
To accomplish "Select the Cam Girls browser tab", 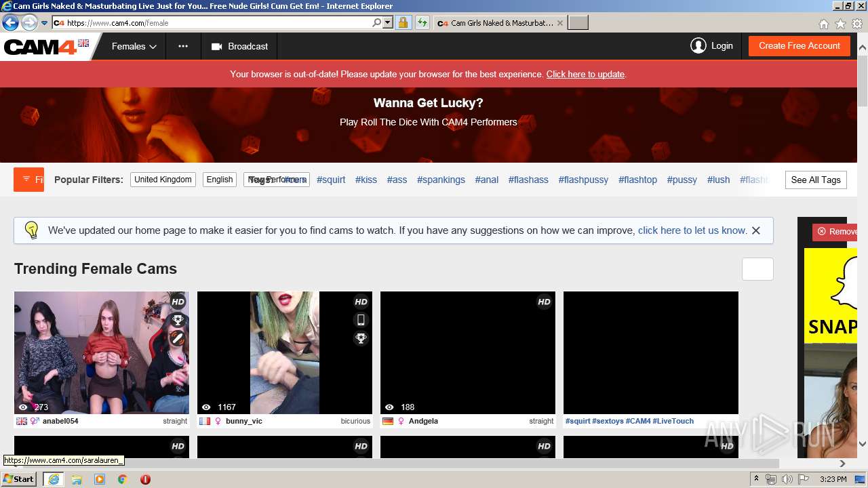I will point(500,23).
